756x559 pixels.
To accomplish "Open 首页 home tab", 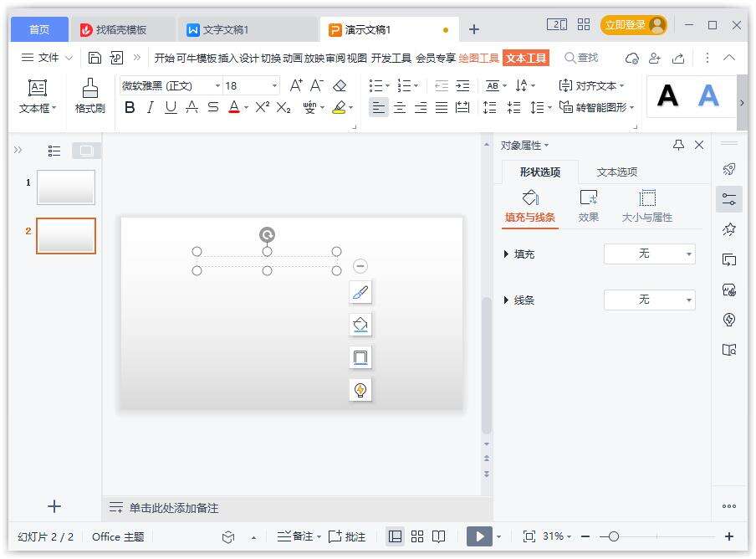I will 39,30.
